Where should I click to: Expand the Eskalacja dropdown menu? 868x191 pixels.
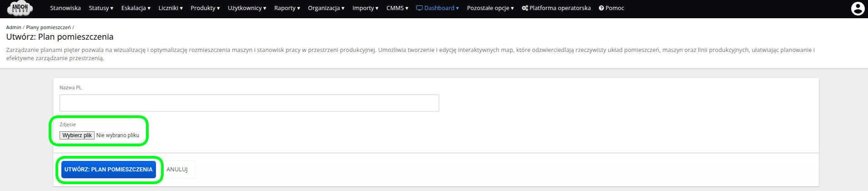point(136,8)
